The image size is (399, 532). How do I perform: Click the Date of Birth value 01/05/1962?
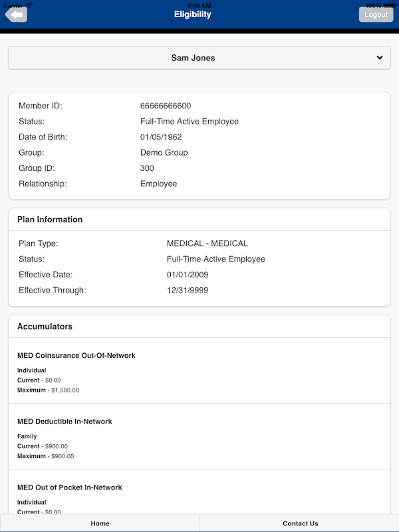[161, 137]
